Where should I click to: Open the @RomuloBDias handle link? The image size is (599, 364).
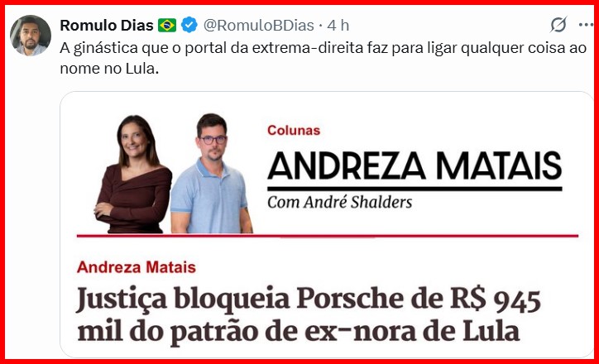tap(259, 25)
